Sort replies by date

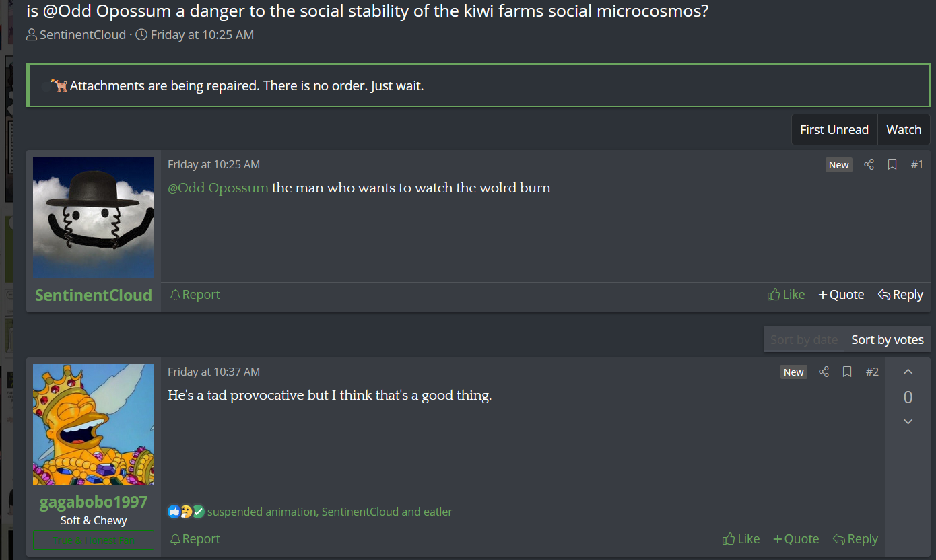coord(804,340)
